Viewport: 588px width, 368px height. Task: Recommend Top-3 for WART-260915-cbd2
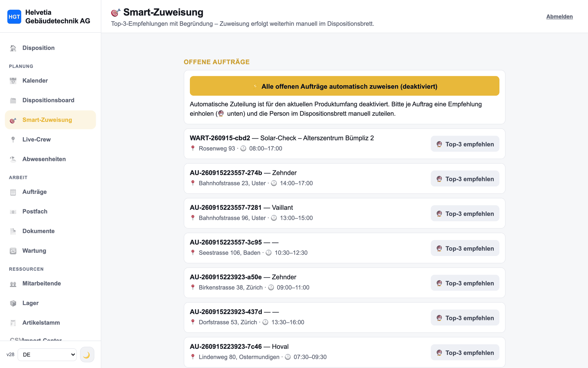point(465,144)
